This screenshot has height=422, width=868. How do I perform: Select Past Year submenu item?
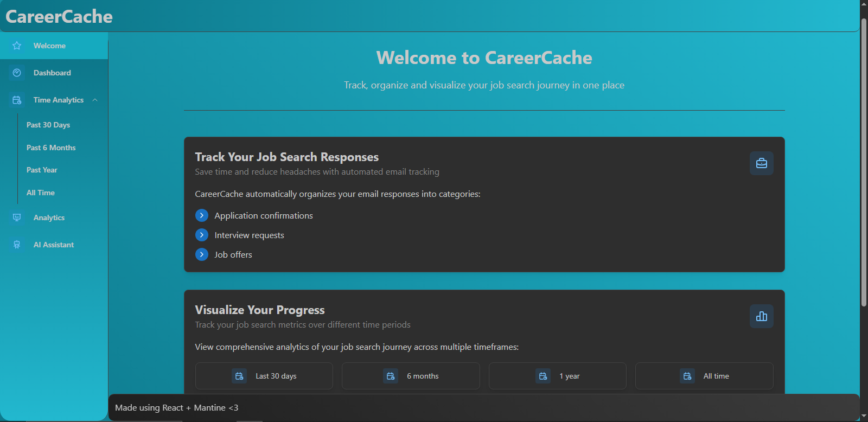pos(62,170)
